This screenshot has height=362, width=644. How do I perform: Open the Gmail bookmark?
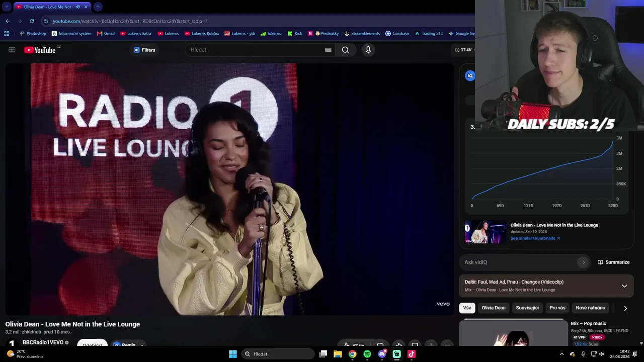(106, 34)
